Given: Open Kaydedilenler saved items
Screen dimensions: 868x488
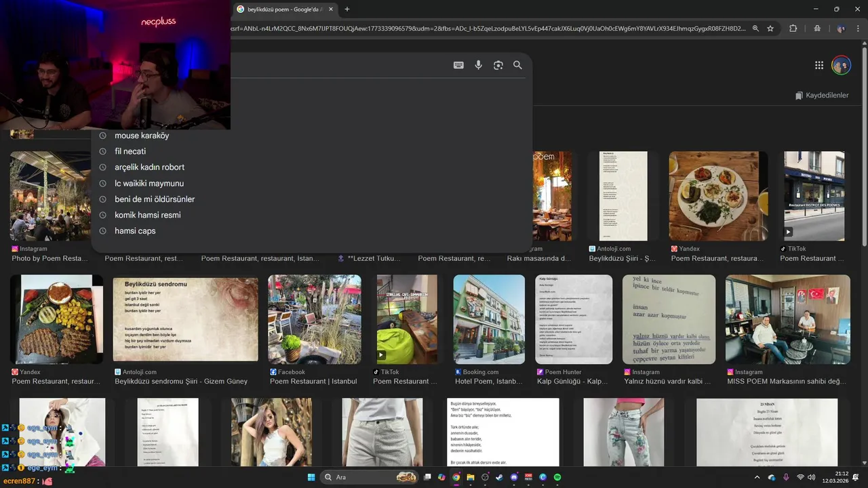Looking at the screenshot, I should (x=822, y=96).
